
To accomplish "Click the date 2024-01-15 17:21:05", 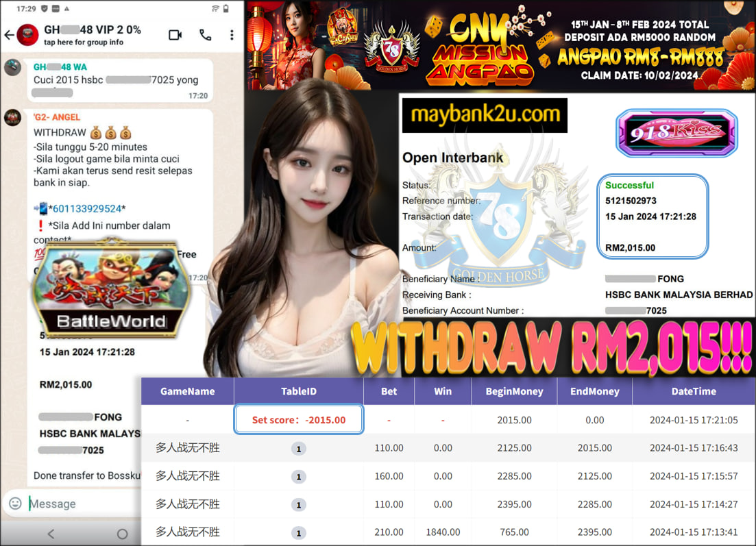I will pyautogui.click(x=694, y=420).
